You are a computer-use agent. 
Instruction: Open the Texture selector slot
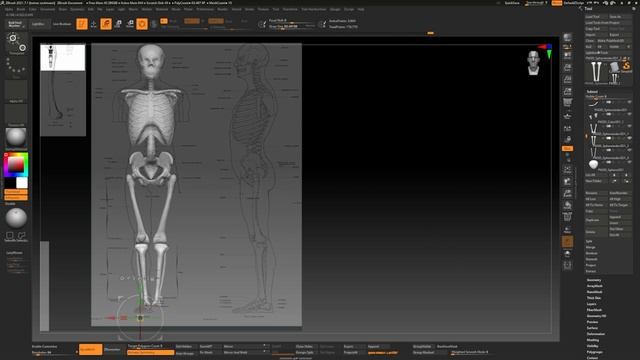tap(16, 114)
